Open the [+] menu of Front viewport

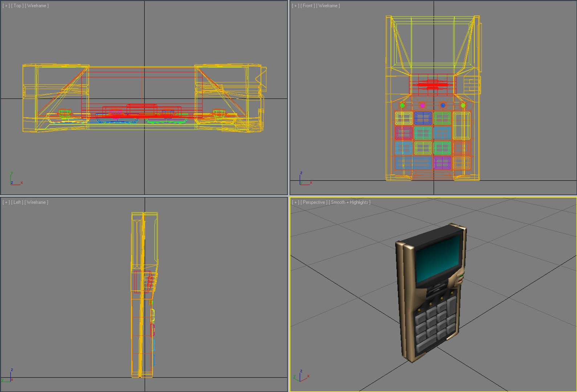click(295, 6)
